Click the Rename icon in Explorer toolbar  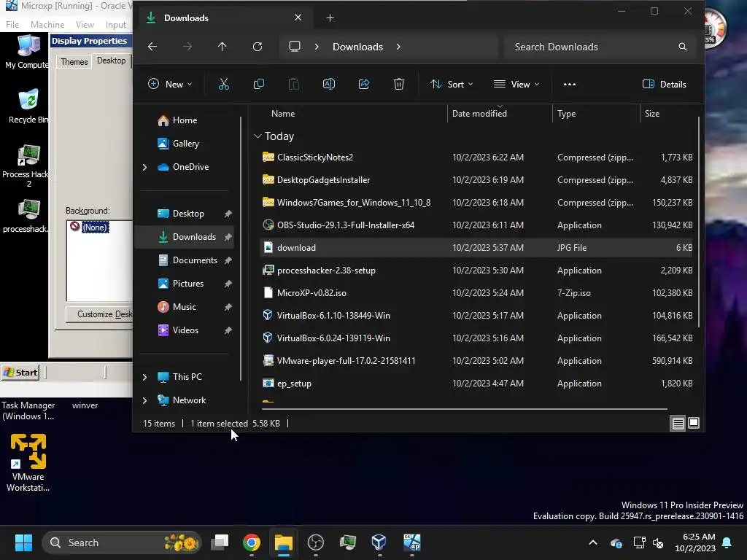pos(329,85)
